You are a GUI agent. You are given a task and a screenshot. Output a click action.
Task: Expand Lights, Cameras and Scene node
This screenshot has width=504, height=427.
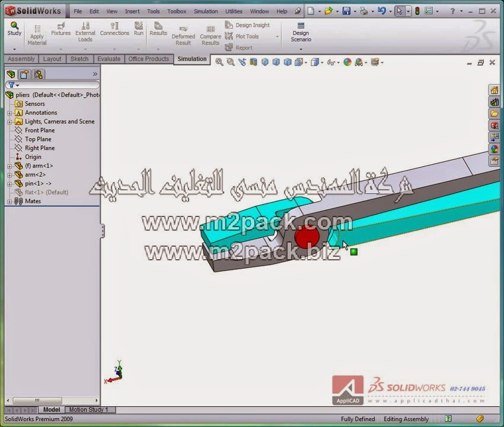point(9,122)
